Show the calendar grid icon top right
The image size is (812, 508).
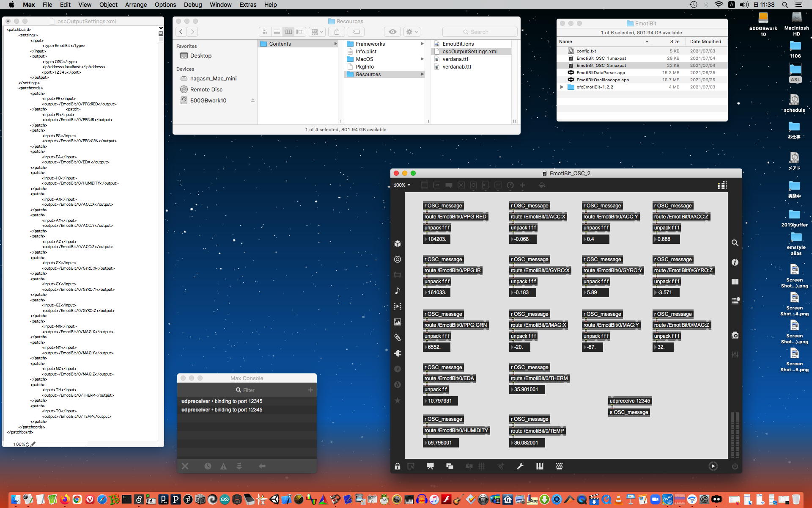pos(722,185)
